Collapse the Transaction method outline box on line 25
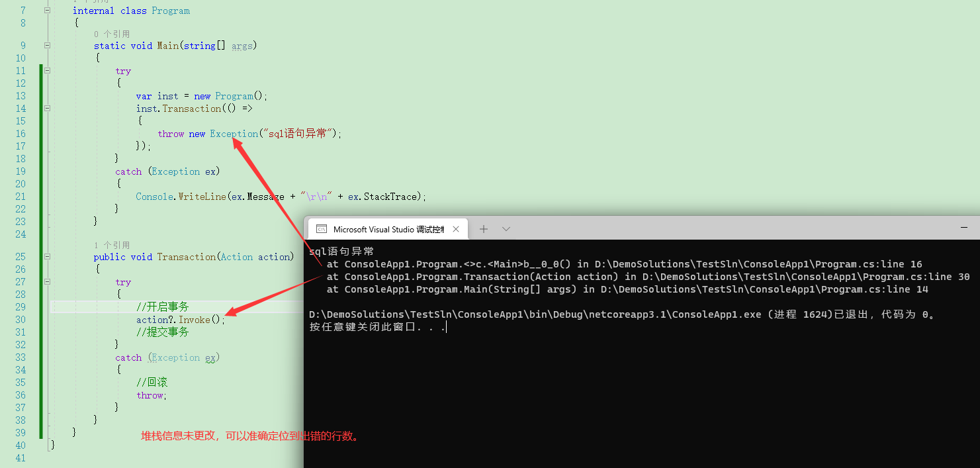Viewport: 980px width, 468px height. (47, 257)
